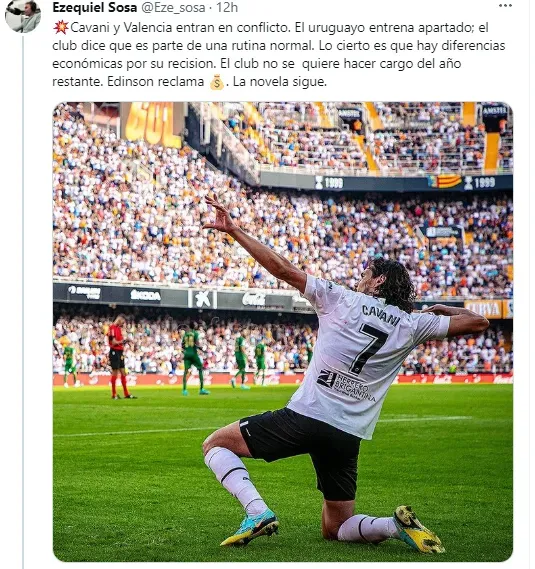
Task: Click the collision emoji starting the tweet
Action: [x=61, y=28]
